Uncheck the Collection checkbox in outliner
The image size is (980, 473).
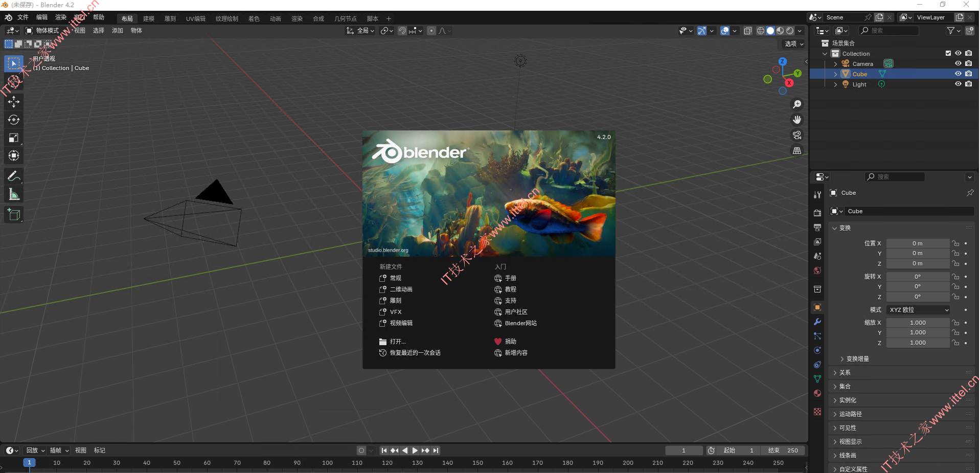pos(947,53)
